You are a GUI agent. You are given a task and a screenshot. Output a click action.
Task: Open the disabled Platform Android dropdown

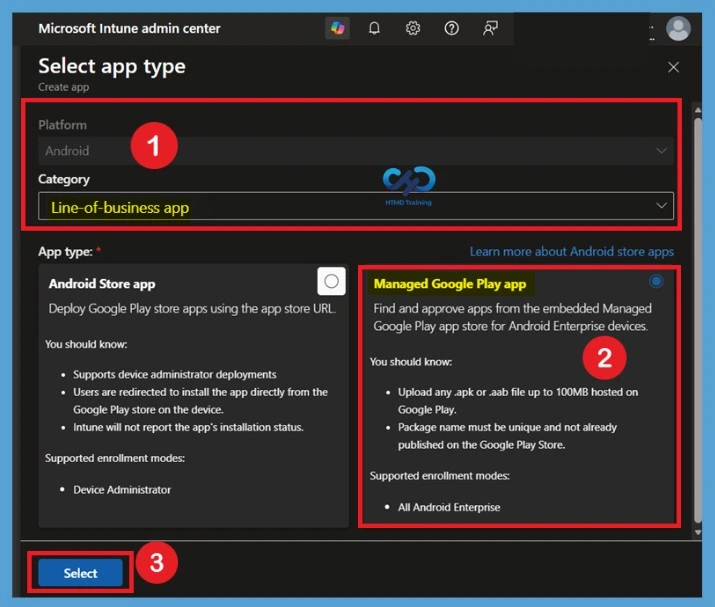pos(356,151)
